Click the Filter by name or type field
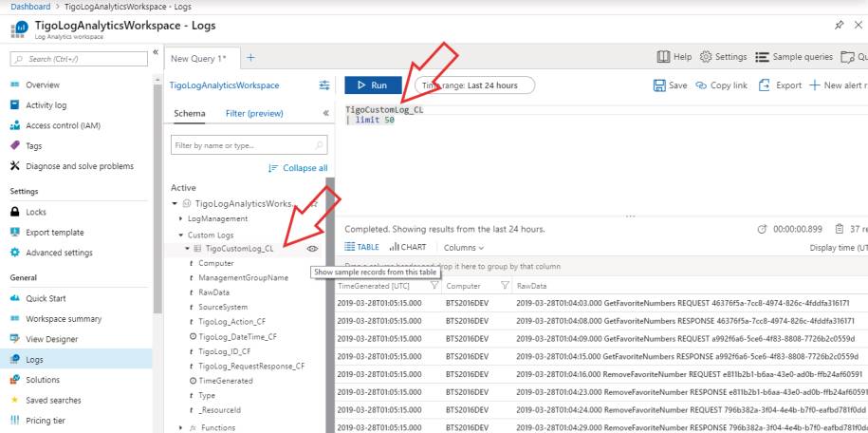868x433 pixels. click(249, 145)
